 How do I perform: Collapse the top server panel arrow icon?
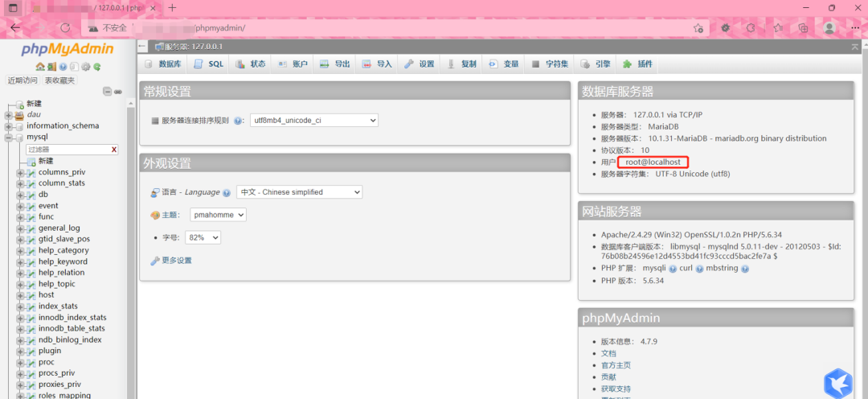tap(855, 47)
